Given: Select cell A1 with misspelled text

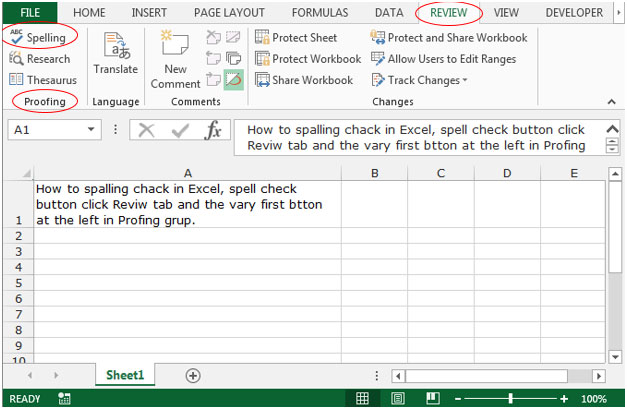Looking at the screenshot, I should [188, 204].
